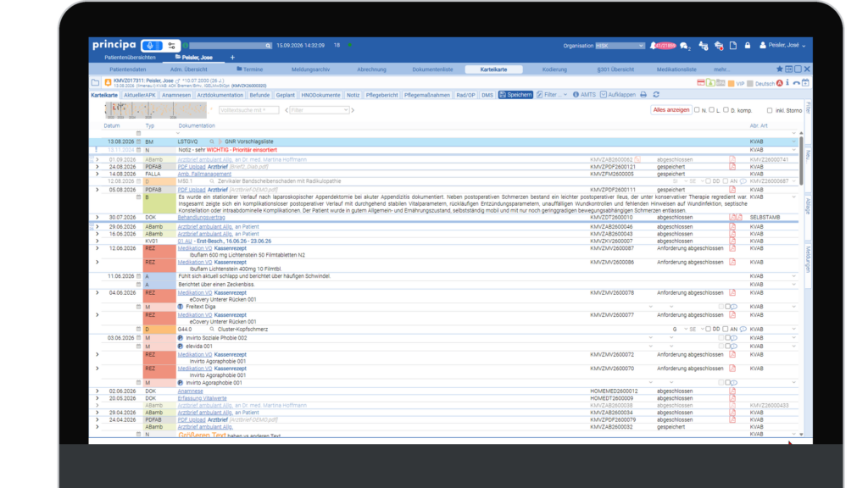Click the telephone icon in patient bar
The height and width of the screenshot is (488, 868).
click(x=796, y=83)
